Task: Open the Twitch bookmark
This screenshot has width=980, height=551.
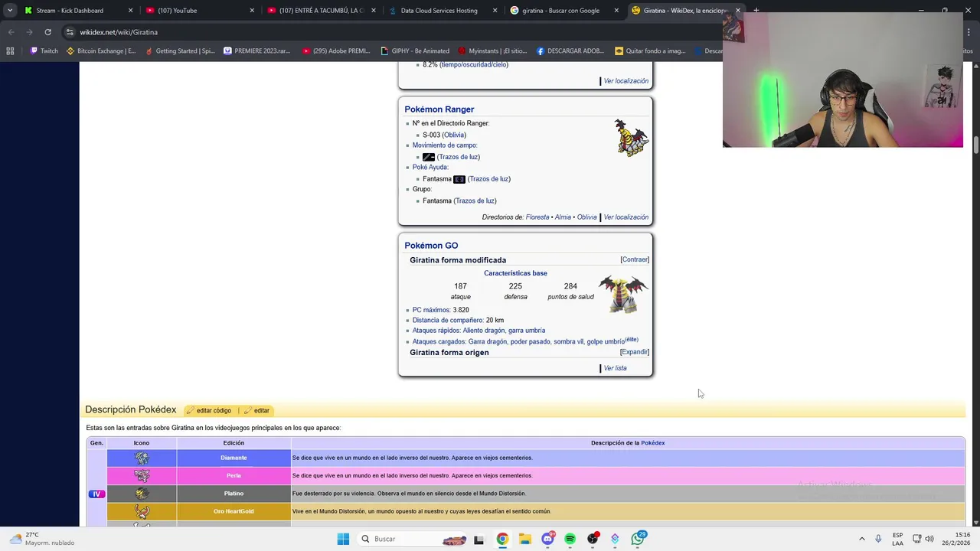Action: (x=44, y=51)
